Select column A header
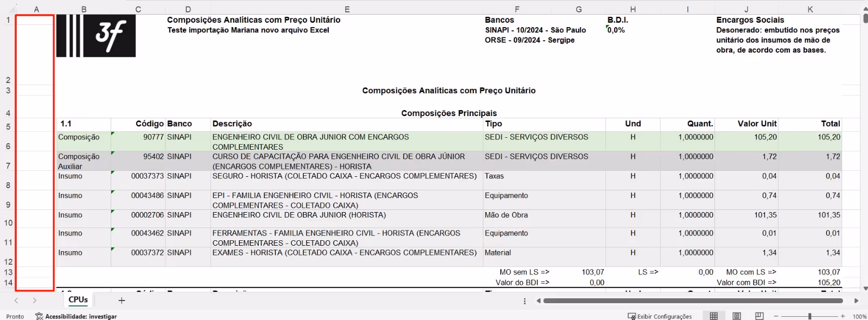868x320 pixels. 36,9
